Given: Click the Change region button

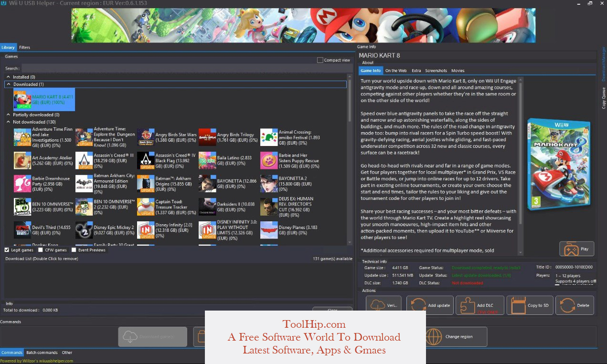Looking at the screenshot, I should click(456, 337).
